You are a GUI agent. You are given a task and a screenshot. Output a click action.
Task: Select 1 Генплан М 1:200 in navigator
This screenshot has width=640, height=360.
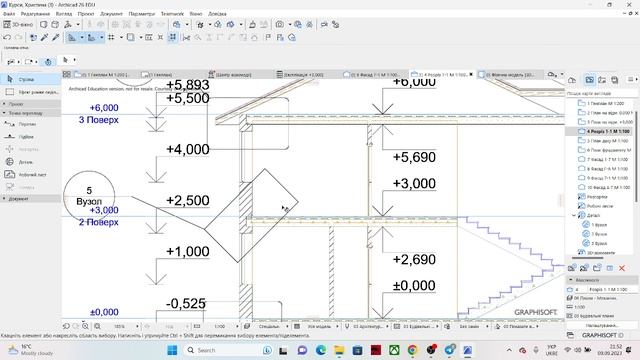(x=605, y=103)
